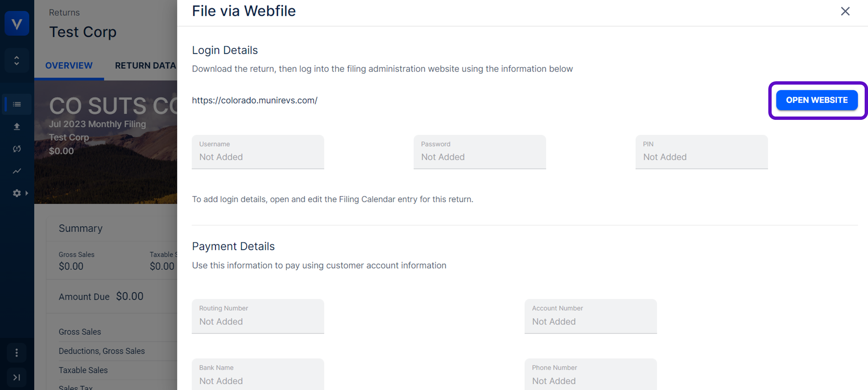
Task: Click the up-down switcher arrows icon
Action: click(17, 60)
